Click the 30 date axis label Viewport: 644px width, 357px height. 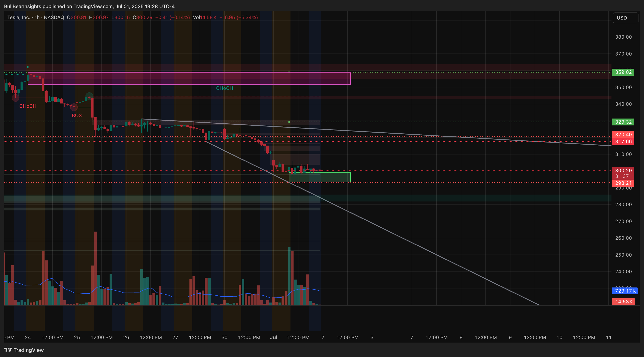(224, 337)
